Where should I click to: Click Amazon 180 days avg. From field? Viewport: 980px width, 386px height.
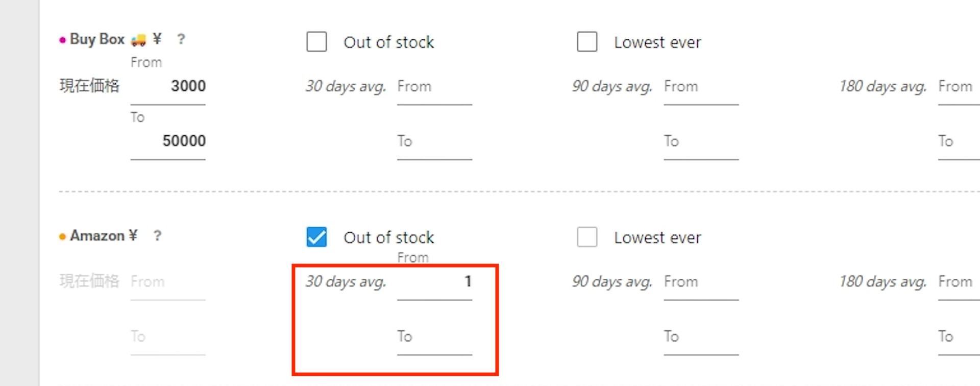coord(959,282)
